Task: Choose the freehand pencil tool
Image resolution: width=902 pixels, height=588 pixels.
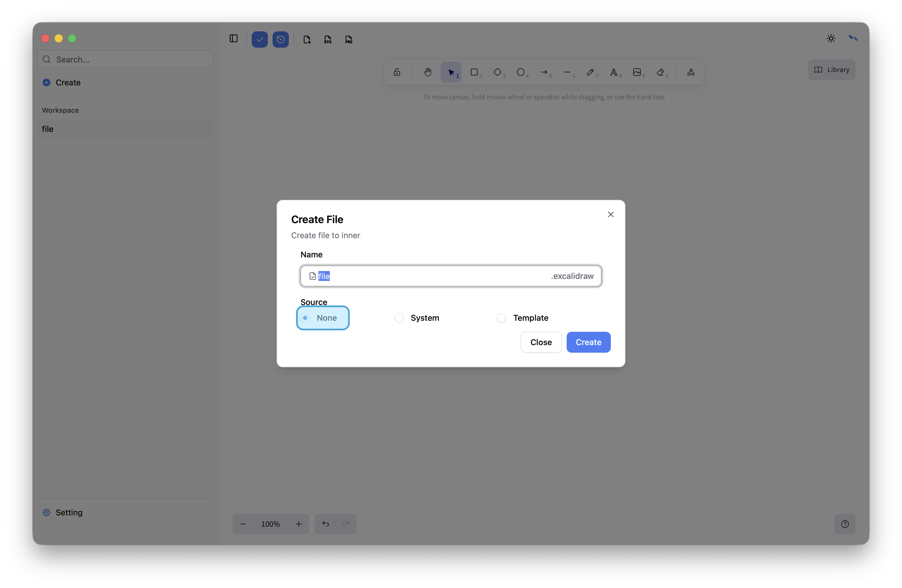Action: [590, 72]
